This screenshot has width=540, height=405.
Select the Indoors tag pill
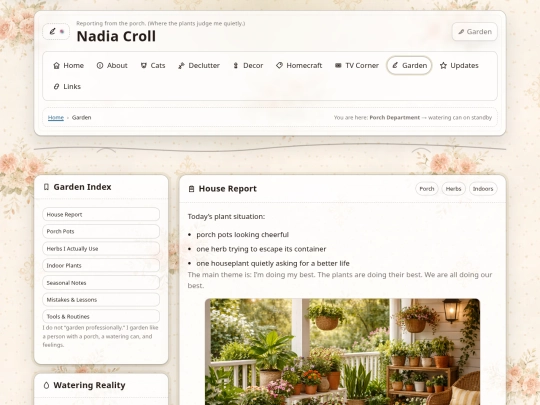[483, 189]
